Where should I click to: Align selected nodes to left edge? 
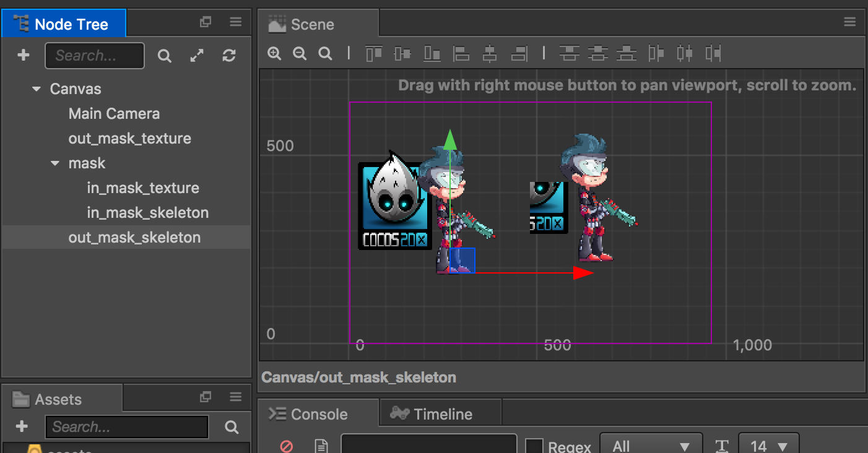461,54
